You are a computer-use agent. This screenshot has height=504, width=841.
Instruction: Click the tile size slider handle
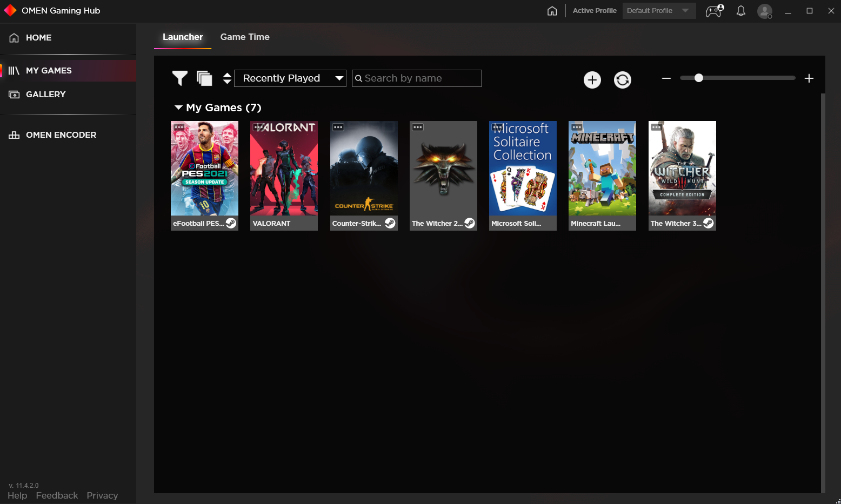pos(699,78)
